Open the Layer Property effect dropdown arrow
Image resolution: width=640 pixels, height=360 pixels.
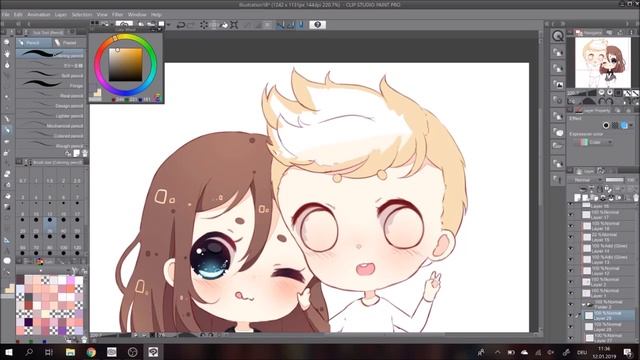[631, 125]
